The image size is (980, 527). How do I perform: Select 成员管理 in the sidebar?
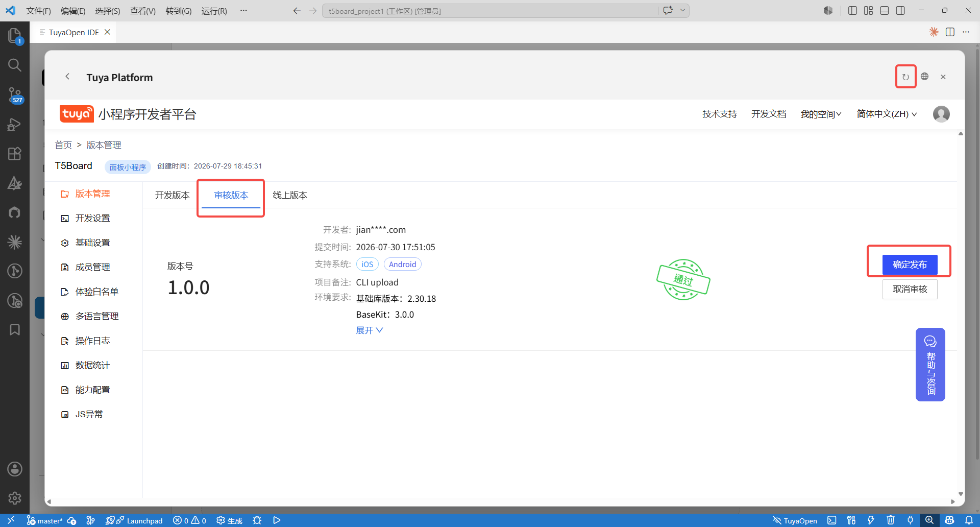click(x=86, y=267)
